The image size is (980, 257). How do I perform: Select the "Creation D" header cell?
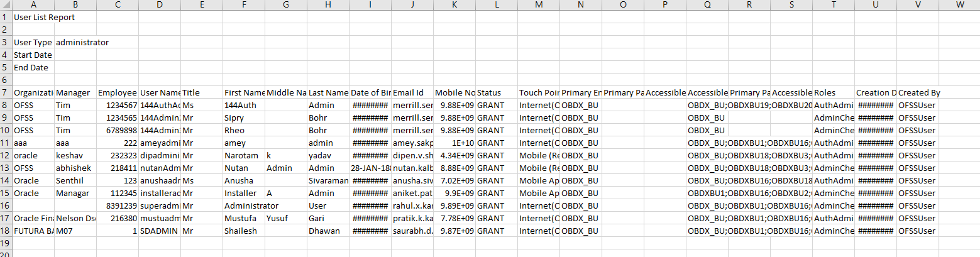click(875, 92)
